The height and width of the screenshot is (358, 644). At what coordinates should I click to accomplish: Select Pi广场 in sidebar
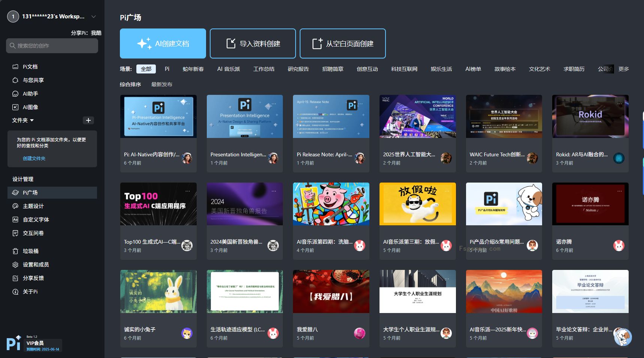(x=52, y=193)
